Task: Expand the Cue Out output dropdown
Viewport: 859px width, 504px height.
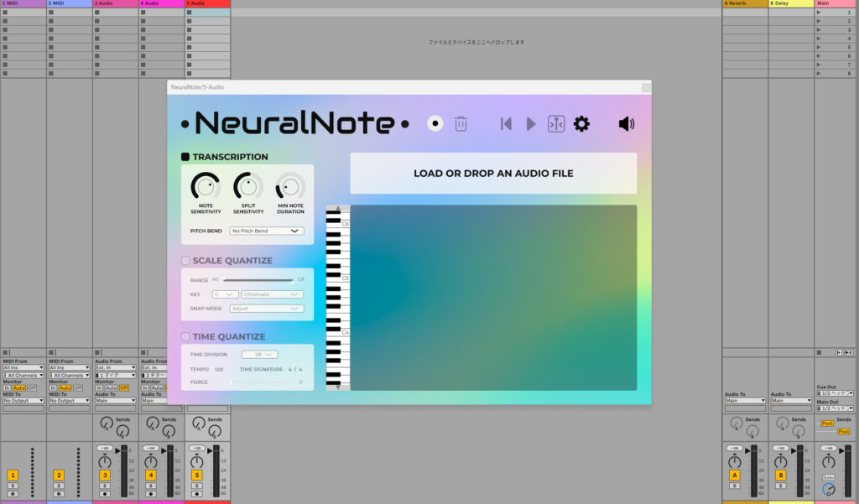Action: [835, 392]
